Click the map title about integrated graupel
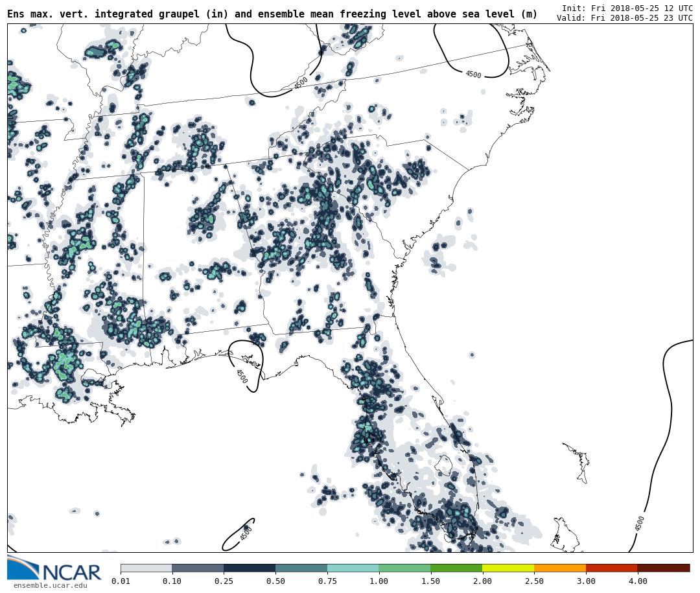Screen dimensions: 700x593 [272, 14]
